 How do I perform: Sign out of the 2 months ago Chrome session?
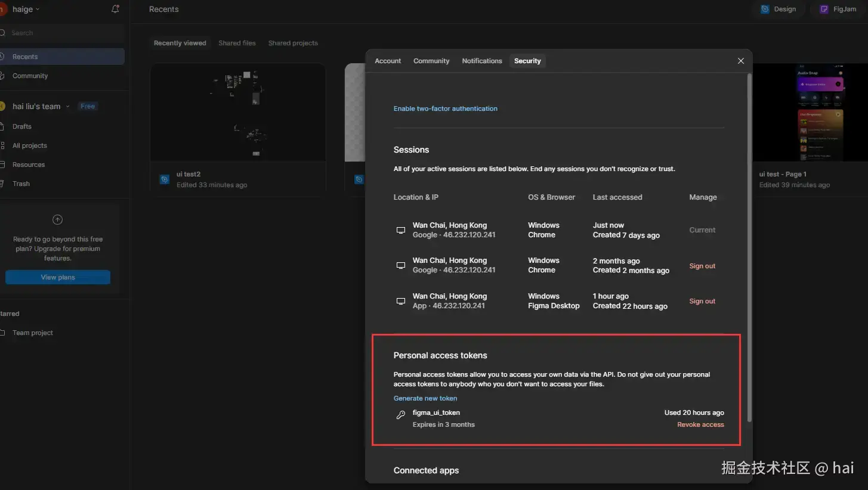coord(702,266)
